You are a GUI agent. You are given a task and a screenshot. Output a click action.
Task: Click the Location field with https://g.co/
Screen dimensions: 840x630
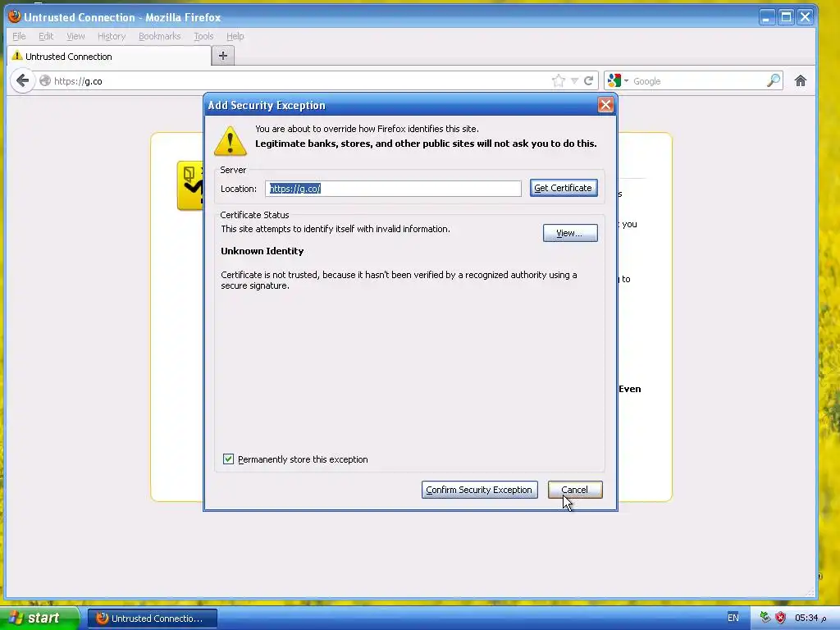point(393,189)
